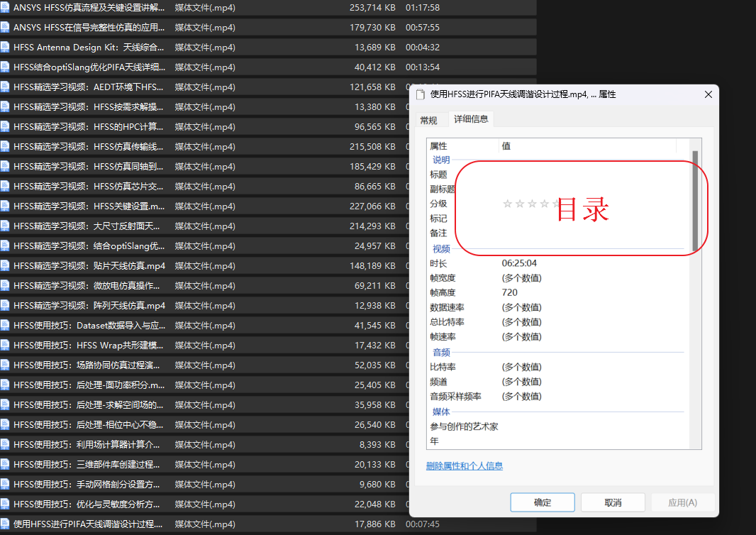
Task: Click file icon of HFSS使用技巧：利用场计算器计算介
Action: point(5,444)
